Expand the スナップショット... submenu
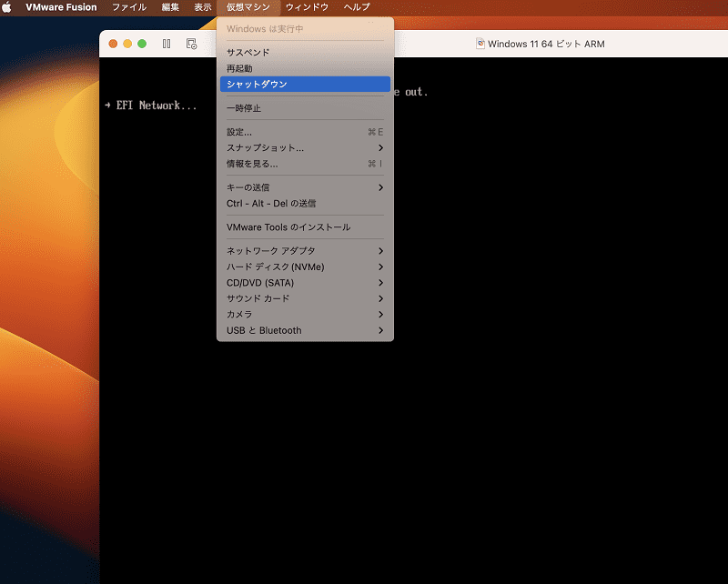This screenshot has width=728, height=584. click(305, 148)
